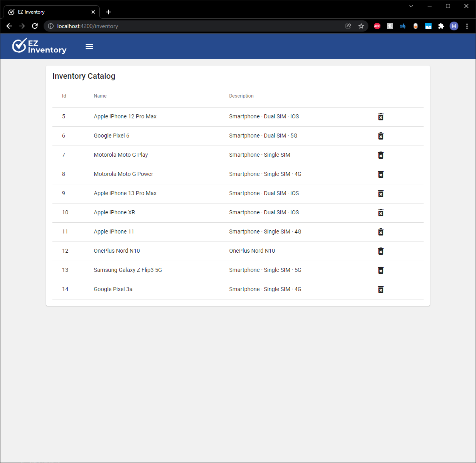Open a new browser tab
The height and width of the screenshot is (463, 476).
pos(108,12)
